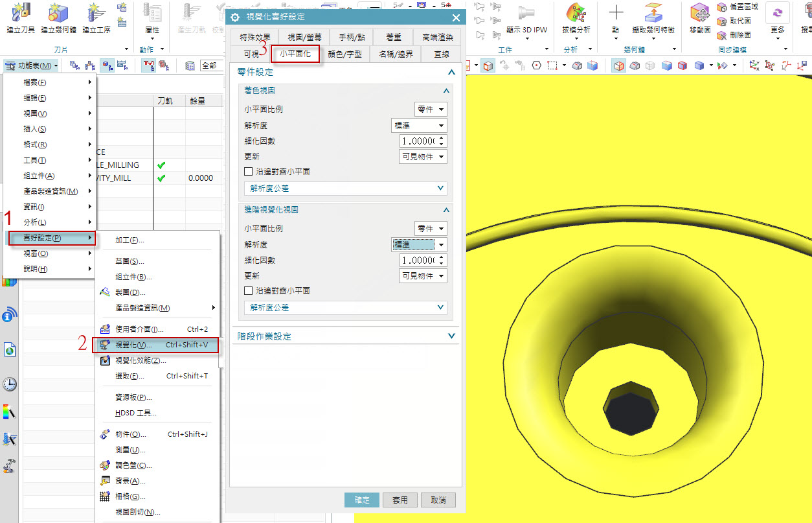Screen dimensions: 812x523
Task: Open 更新 dropdown in 進階視覺化視圖
Action: pyautogui.click(x=423, y=276)
